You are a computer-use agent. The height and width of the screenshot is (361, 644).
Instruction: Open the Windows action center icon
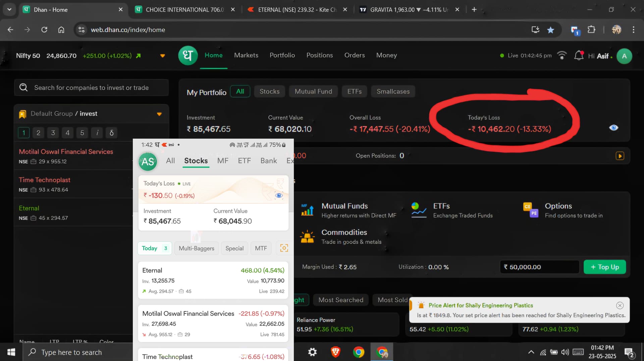click(x=630, y=352)
